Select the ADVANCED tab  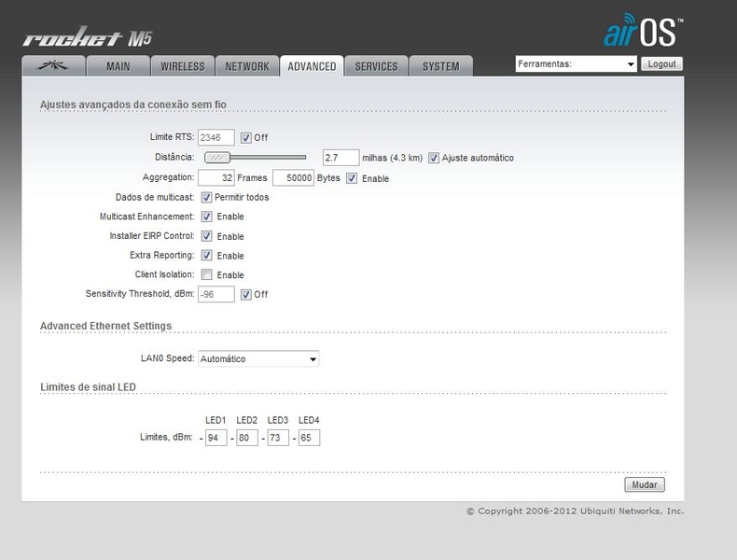[x=313, y=66]
